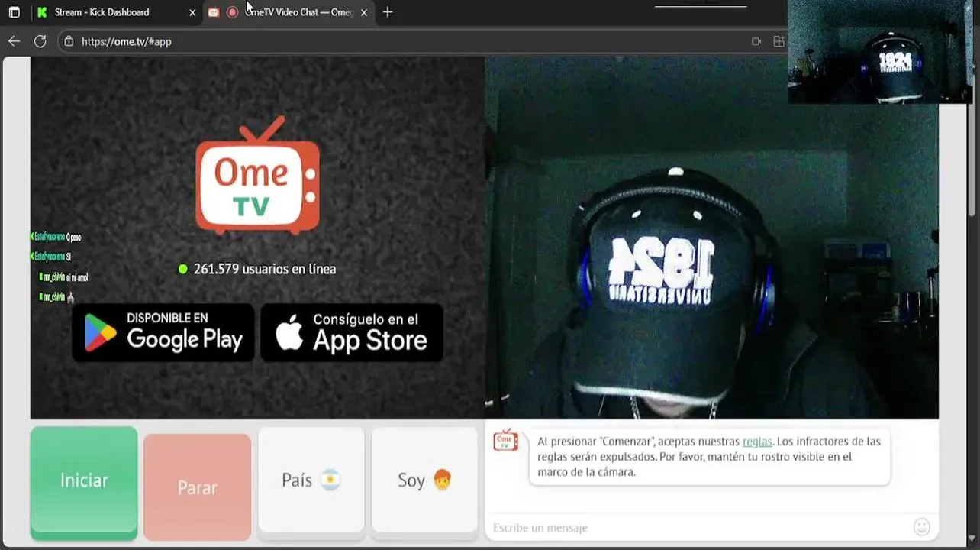Click the Kick favicon on first tab
Image resolution: width=980 pixels, height=550 pixels.
coord(42,12)
